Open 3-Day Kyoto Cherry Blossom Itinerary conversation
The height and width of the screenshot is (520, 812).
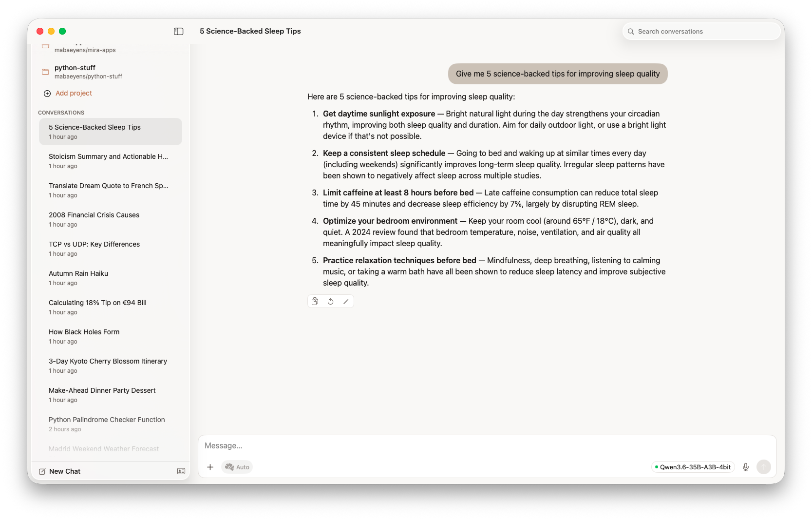point(110,366)
